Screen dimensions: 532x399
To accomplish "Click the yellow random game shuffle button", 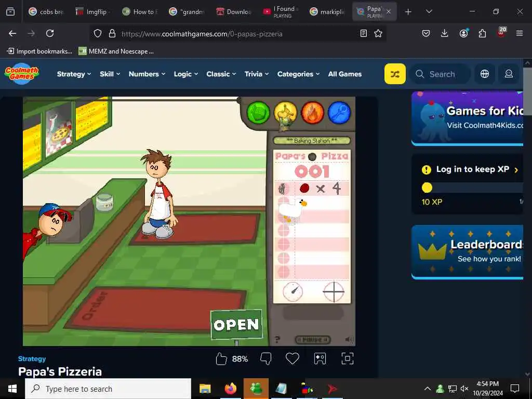I will pos(395,74).
